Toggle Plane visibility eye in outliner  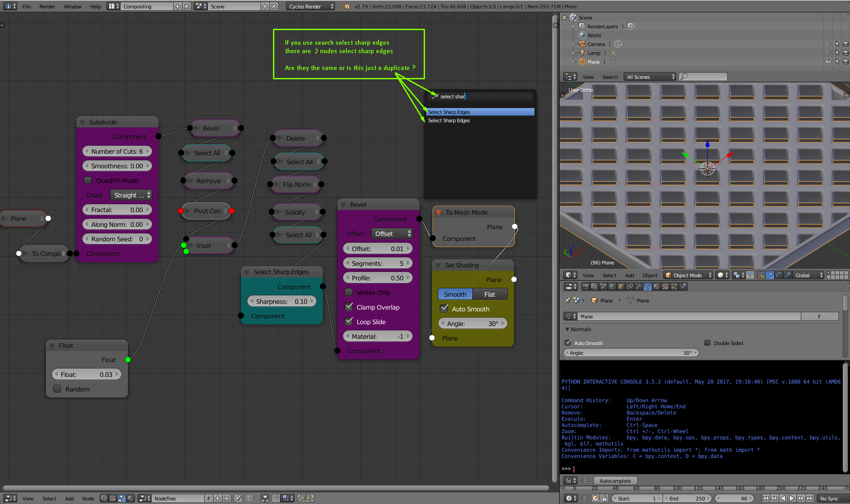click(828, 62)
